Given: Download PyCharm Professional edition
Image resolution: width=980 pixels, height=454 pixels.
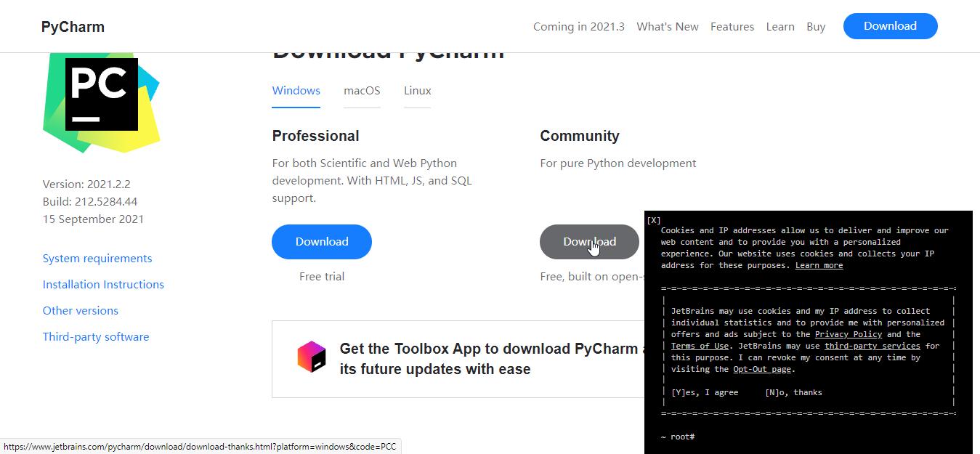Looking at the screenshot, I should click(x=322, y=242).
